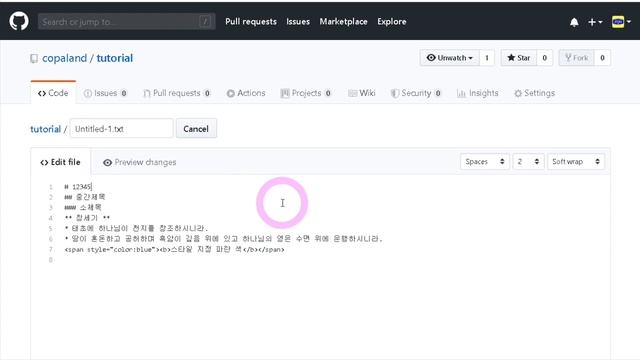
Task: Open the Actions tab
Action: 246,93
